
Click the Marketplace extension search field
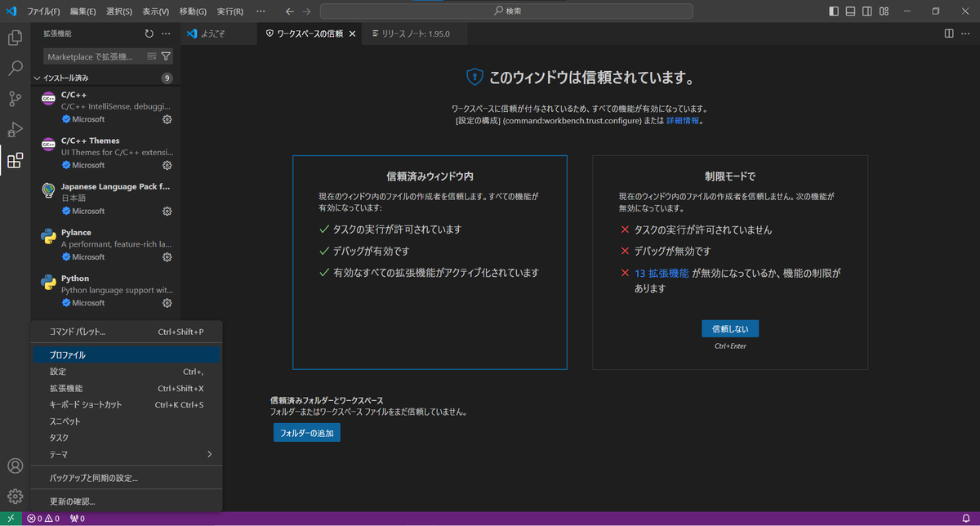95,56
